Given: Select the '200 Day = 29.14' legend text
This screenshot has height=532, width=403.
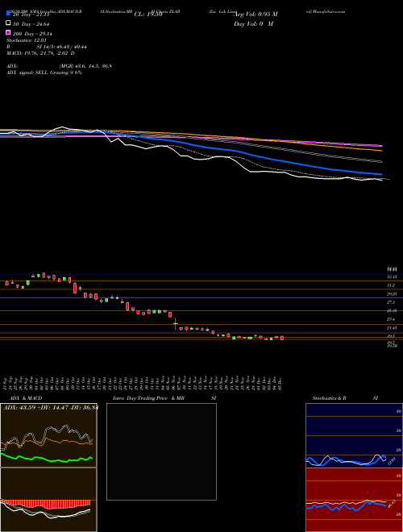Looking at the screenshot, I should (x=32, y=34).
